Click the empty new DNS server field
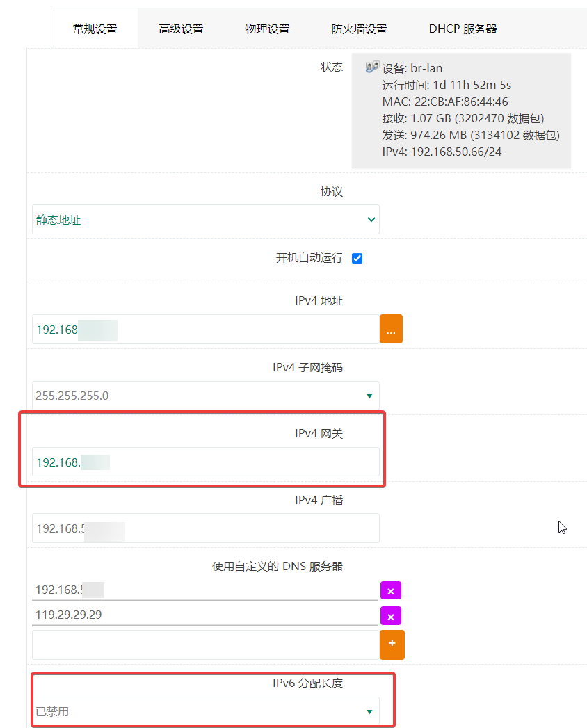Viewport: 587px width, 728px height. (205, 645)
